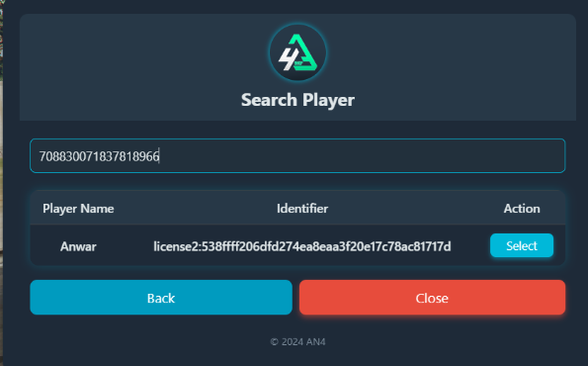Click the Action column header
Image resolution: width=588 pixels, height=366 pixels.
[522, 209]
